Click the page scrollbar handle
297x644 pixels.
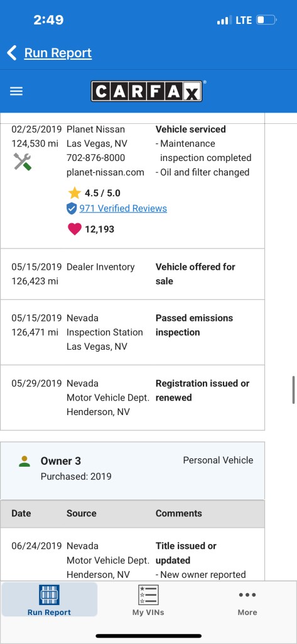click(294, 389)
